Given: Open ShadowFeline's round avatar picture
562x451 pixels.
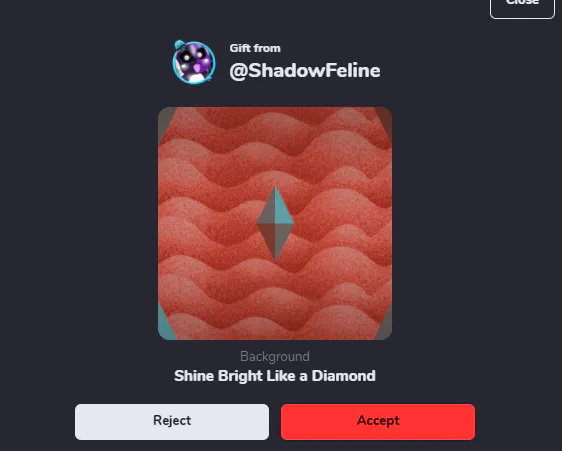Looking at the screenshot, I should pyautogui.click(x=194, y=62).
